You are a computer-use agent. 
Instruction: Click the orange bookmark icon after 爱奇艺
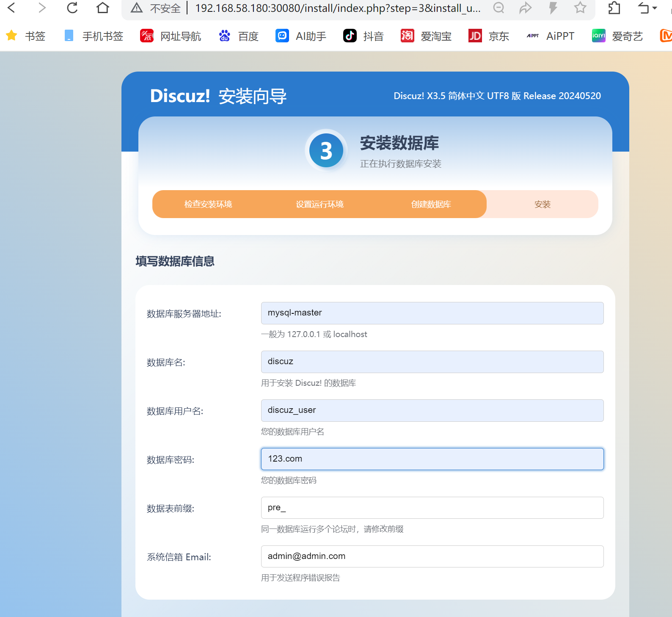[x=666, y=36]
